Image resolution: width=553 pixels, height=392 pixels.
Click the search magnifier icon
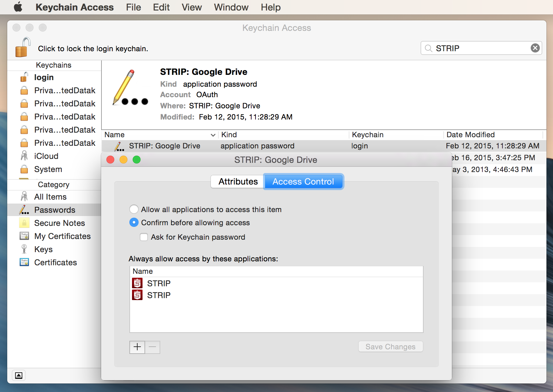[x=428, y=48]
